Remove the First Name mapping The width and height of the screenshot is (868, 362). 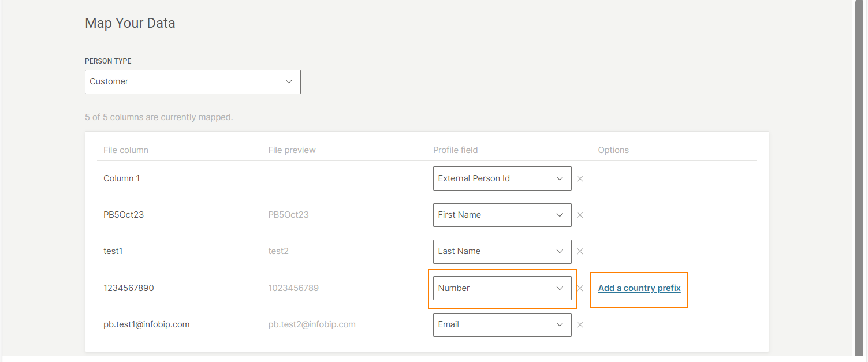pyautogui.click(x=580, y=215)
